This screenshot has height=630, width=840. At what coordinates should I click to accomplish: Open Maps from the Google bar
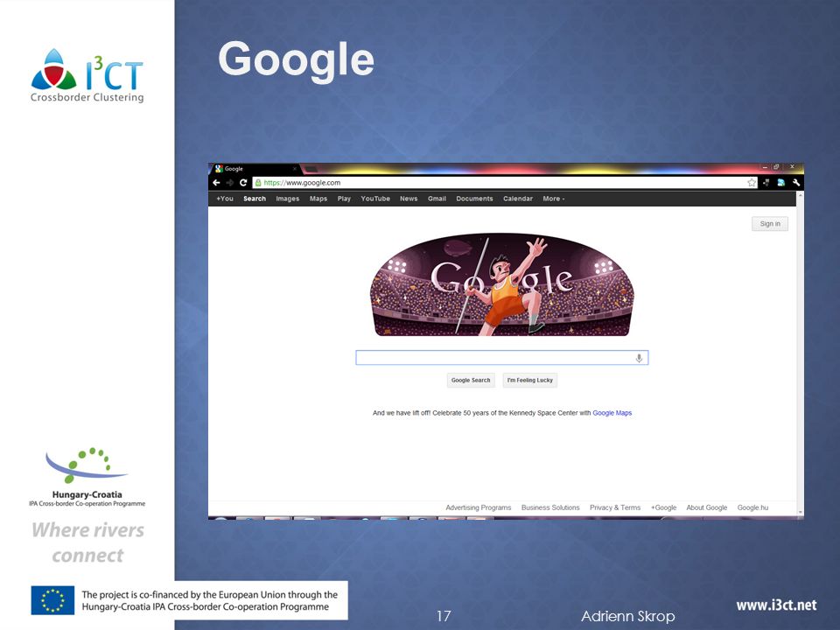pos(318,199)
